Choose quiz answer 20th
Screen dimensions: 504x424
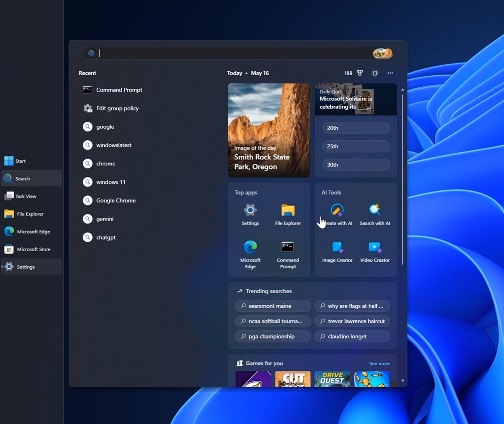(x=356, y=128)
